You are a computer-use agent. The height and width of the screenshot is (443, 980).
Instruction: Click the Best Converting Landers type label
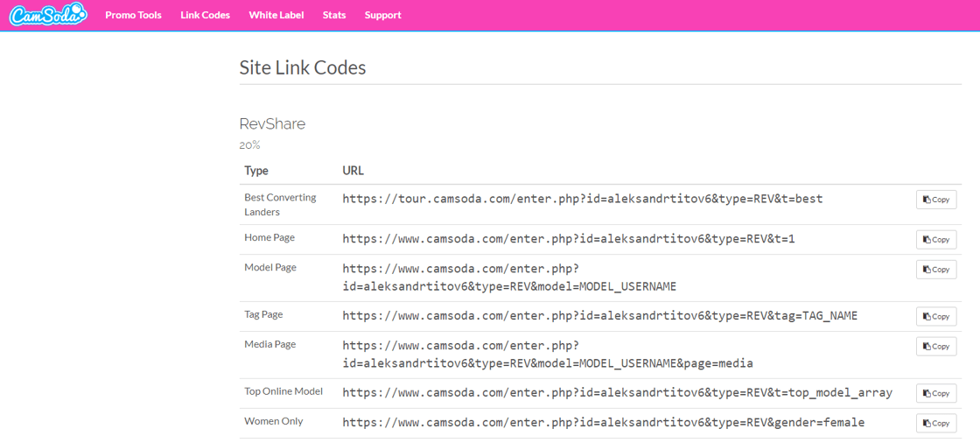tap(281, 205)
